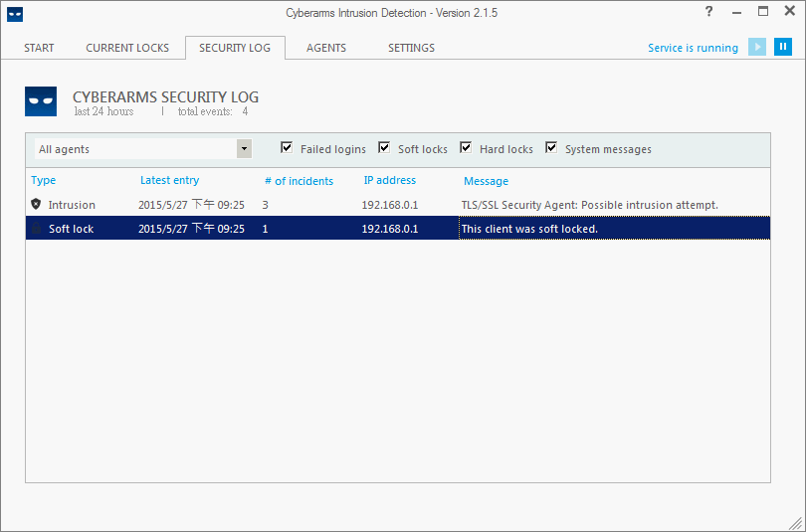
Task: Start the service with the play button
Action: 757,47
